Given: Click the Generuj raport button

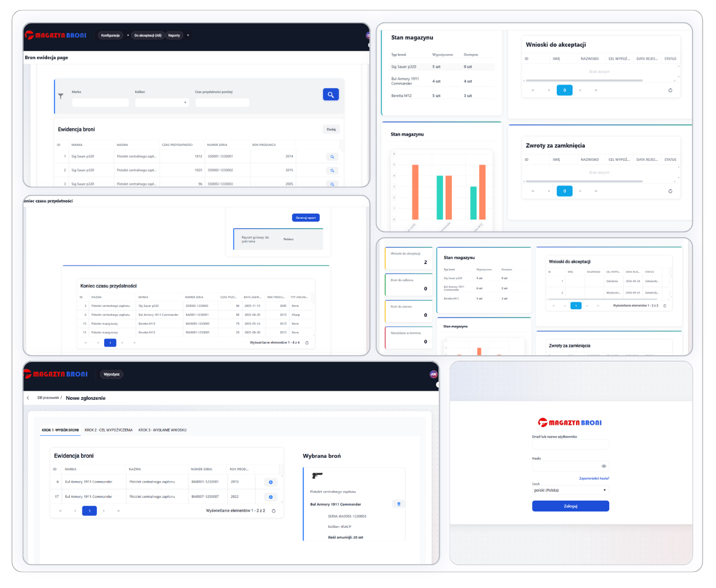Looking at the screenshot, I should click(x=306, y=218).
